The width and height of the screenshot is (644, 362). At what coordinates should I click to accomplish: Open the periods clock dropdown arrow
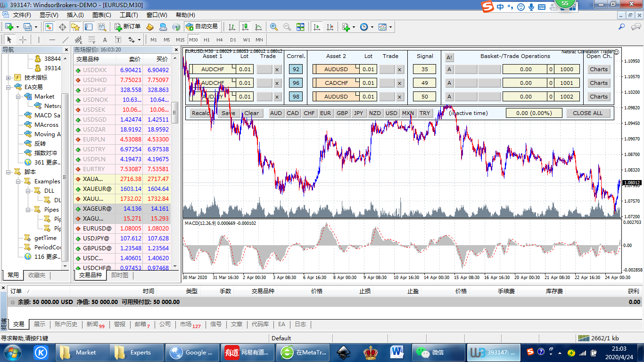(372, 27)
